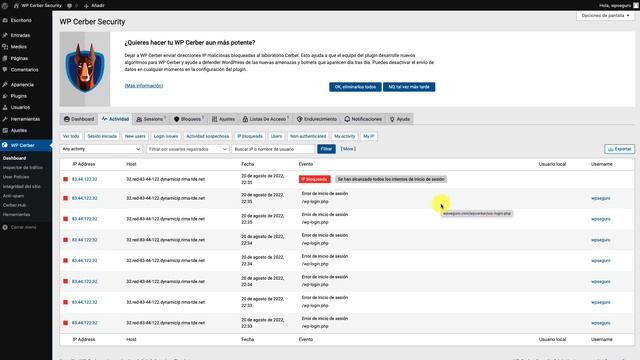Click the 'Buscar IP o nombre de usuario' field
This screenshot has height=360, width=640.
[273, 149]
